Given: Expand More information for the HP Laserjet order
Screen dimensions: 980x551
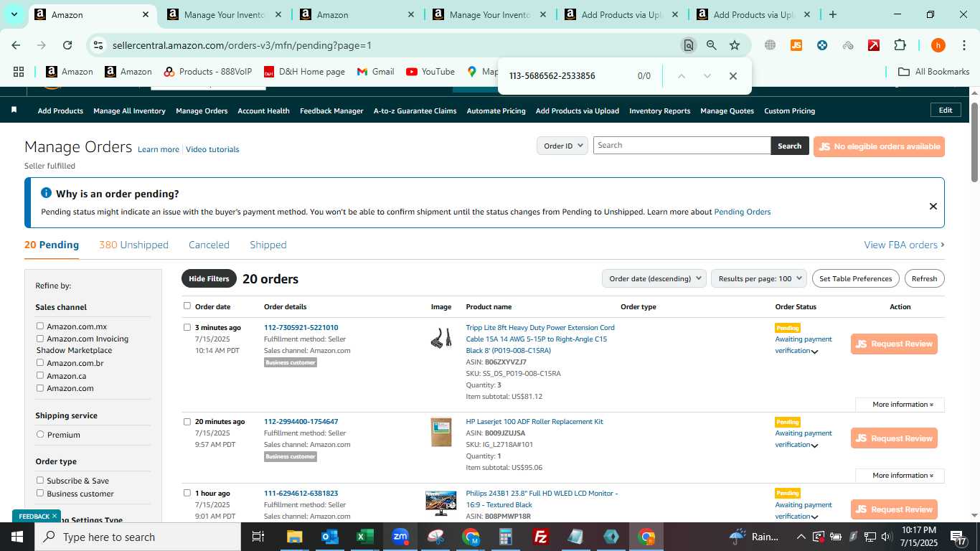Looking at the screenshot, I should pyautogui.click(x=900, y=476).
